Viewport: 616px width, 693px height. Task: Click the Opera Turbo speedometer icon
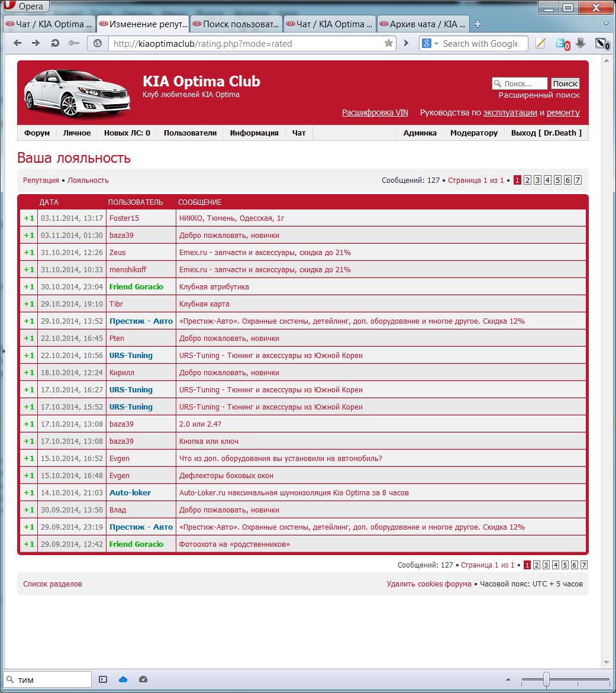pos(143,679)
